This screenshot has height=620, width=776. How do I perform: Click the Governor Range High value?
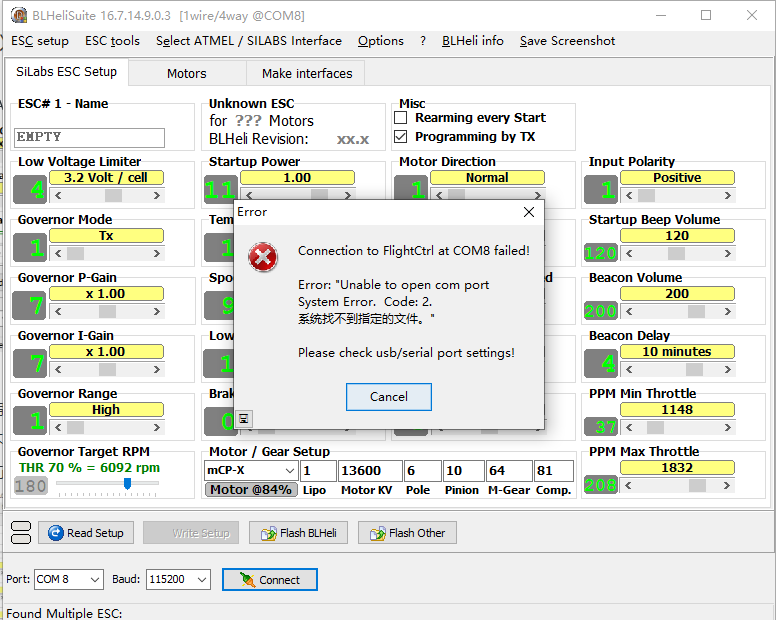click(106, 410)
